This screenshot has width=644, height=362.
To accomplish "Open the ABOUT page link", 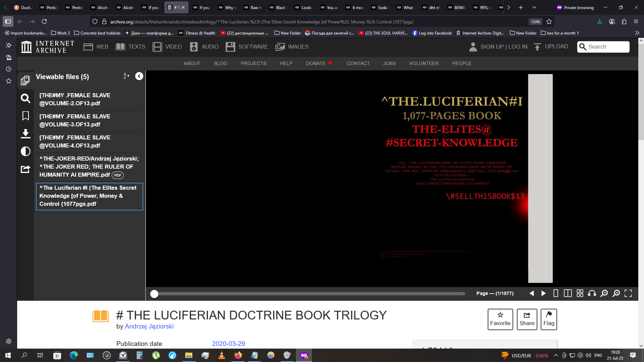I will (192, 63).
